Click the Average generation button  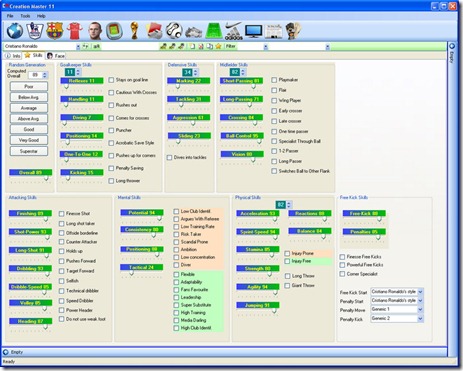point(29,108)
